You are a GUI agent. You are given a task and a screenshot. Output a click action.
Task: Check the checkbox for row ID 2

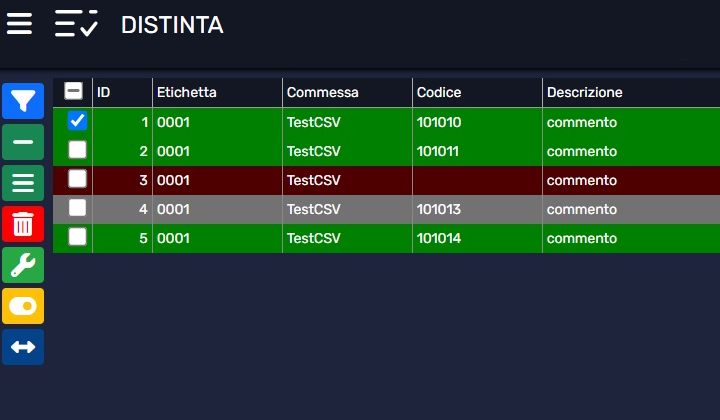77,150
